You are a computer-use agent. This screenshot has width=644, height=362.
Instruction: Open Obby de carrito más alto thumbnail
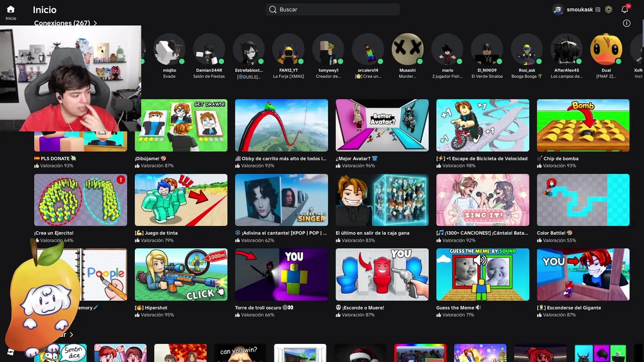281,125
